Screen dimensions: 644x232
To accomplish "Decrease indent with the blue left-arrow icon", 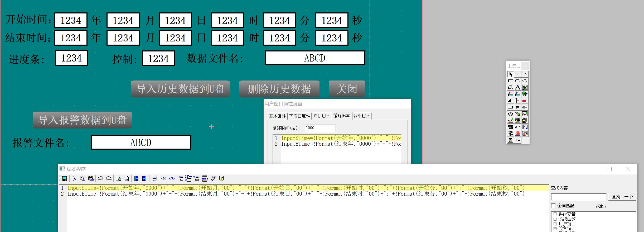I will coord(144,178).
